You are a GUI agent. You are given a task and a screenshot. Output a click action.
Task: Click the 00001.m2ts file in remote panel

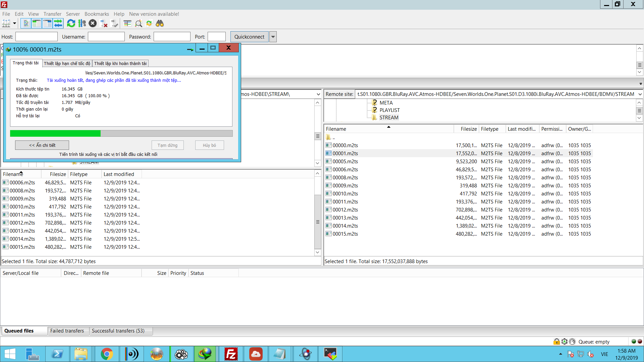point(345,153)
